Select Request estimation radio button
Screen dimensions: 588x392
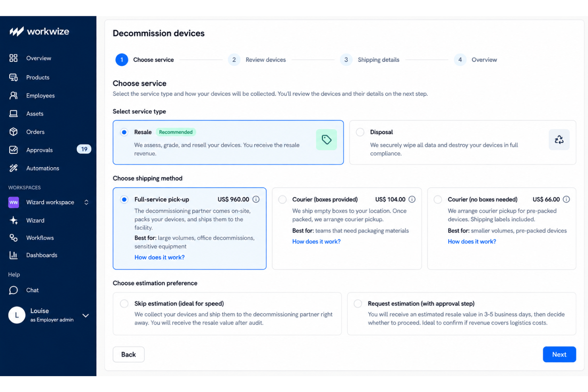pos(358,303)
